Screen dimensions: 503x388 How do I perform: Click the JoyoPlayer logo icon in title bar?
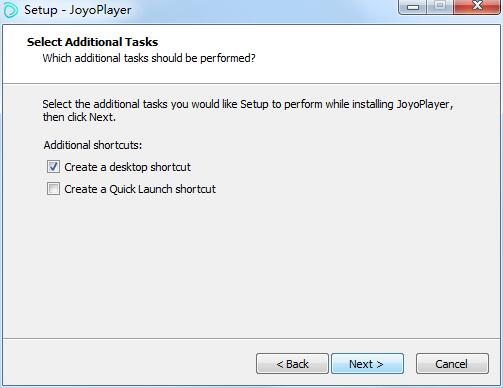click(x=11, y=10)
